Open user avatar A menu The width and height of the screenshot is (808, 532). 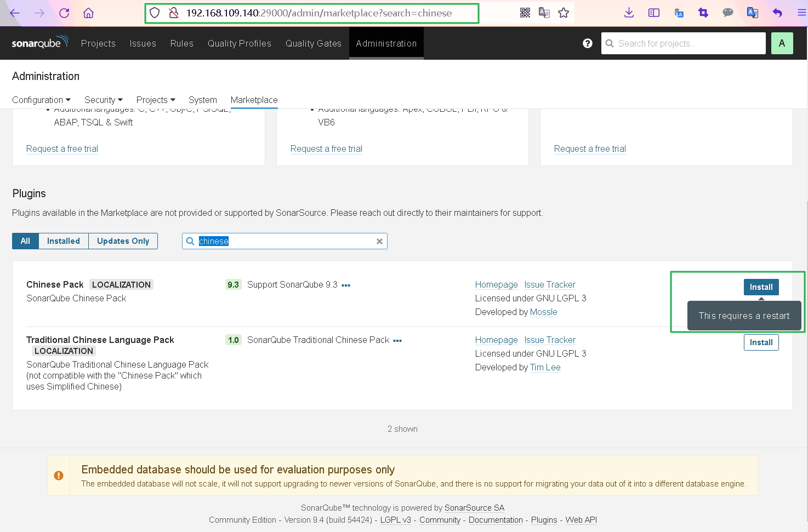coord(782,43)
